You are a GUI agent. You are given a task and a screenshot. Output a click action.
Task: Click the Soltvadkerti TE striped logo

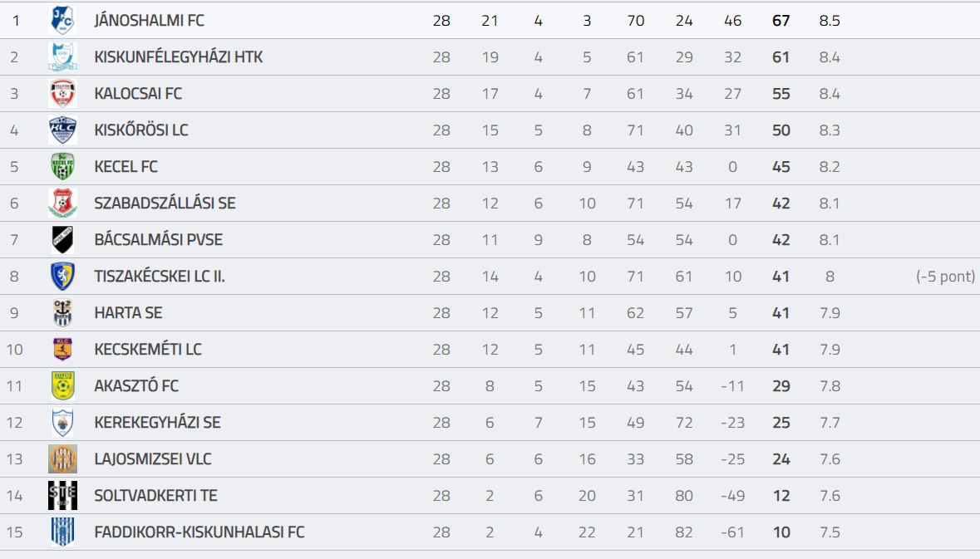[62, 495]
